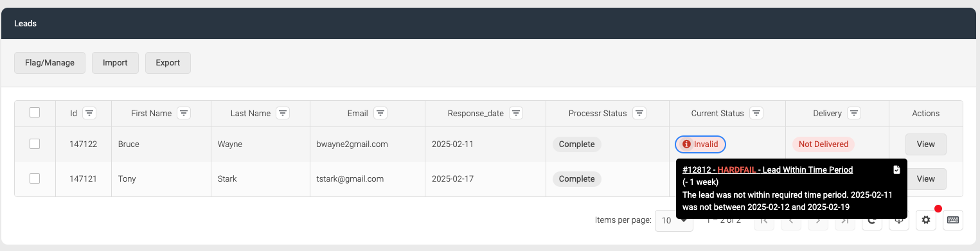Open the Processr Status column filter
The image size is (980, 251).
pos(639,114)
